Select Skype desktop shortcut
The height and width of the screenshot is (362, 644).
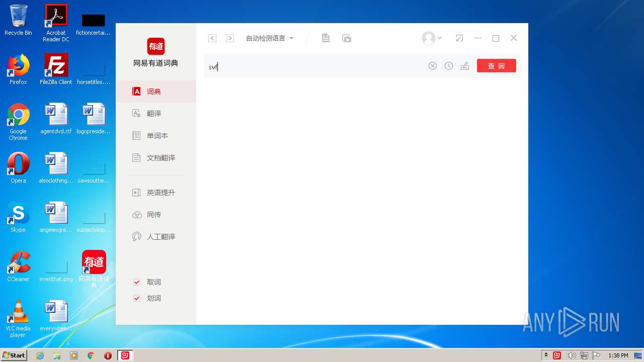(18, 217)
